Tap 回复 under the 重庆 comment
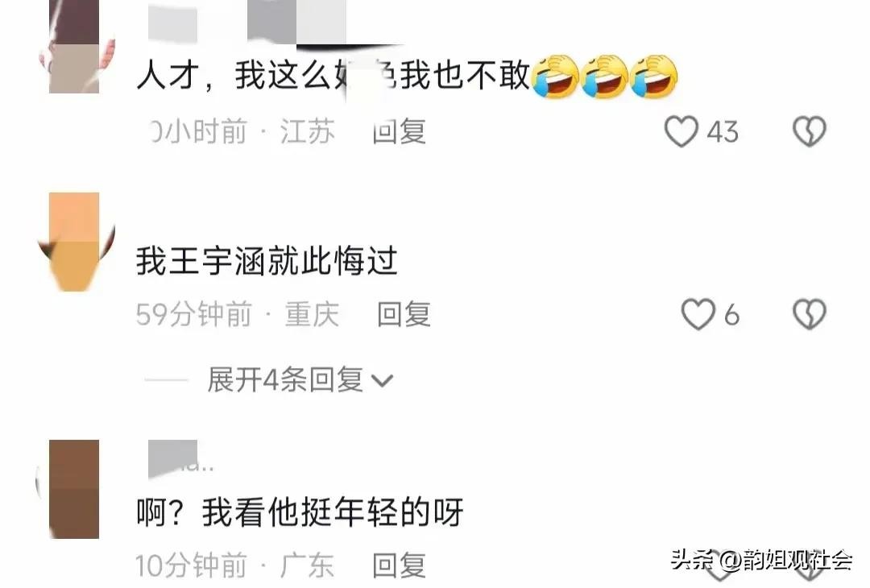The height and width of the screenshot is (588, 870). point(404,314)
